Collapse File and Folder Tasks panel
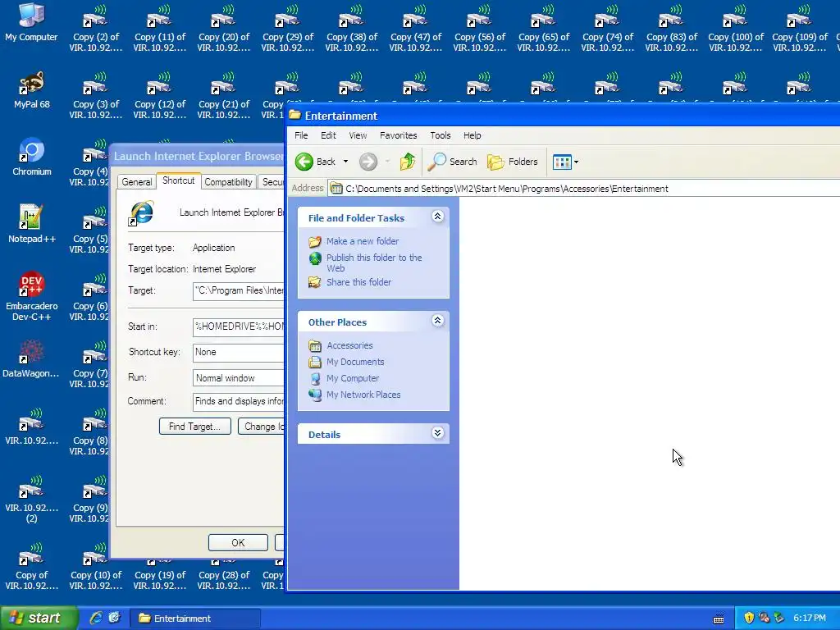 (438, 217)
